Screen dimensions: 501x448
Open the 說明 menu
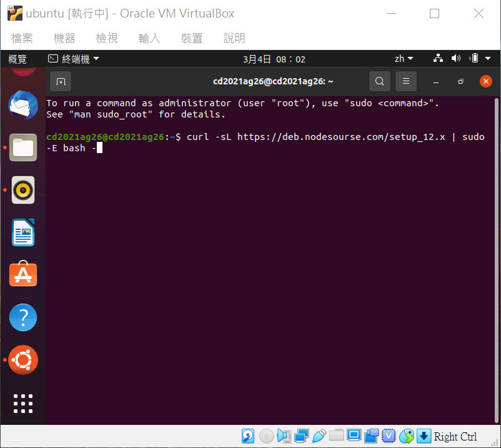(234, 38)
